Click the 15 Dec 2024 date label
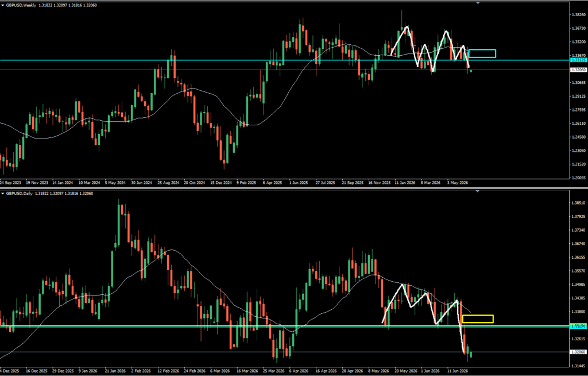This screenshot has width=588, height=376. point(221,183)
